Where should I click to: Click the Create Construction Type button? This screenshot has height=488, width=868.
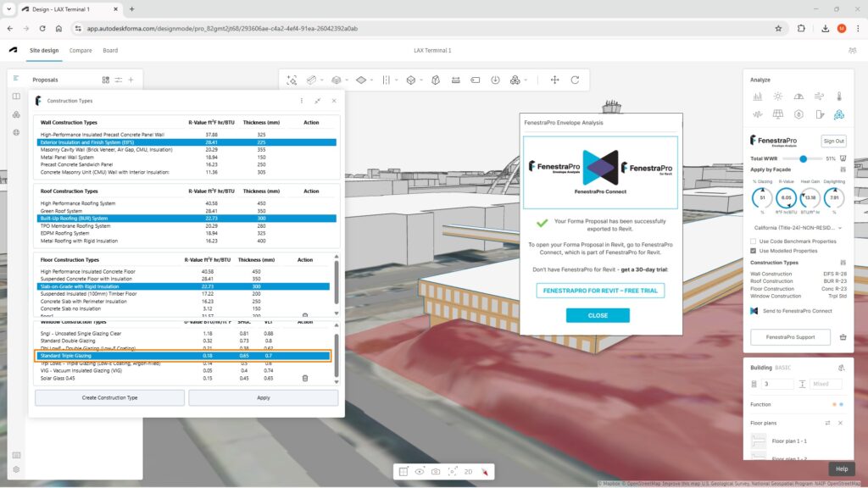point(109,397)
